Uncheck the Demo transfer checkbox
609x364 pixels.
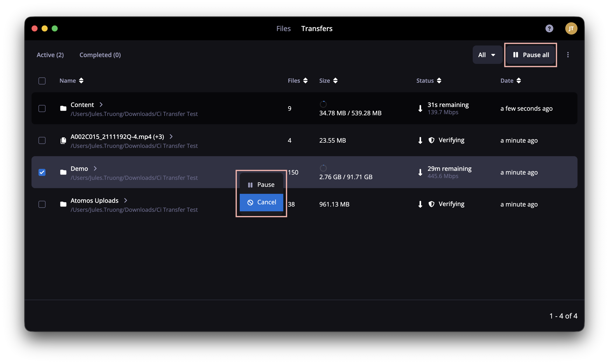point(42,172)
